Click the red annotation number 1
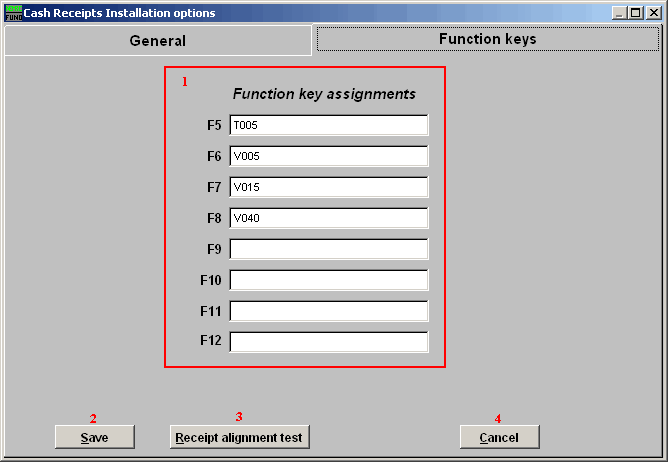Screen dimensions: 668x462 tap(184, 81)
